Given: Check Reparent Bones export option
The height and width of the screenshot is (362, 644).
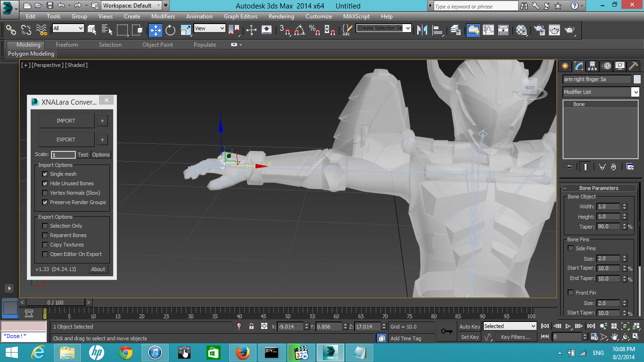Looking at the screenshot, I should tap(45, 235).
